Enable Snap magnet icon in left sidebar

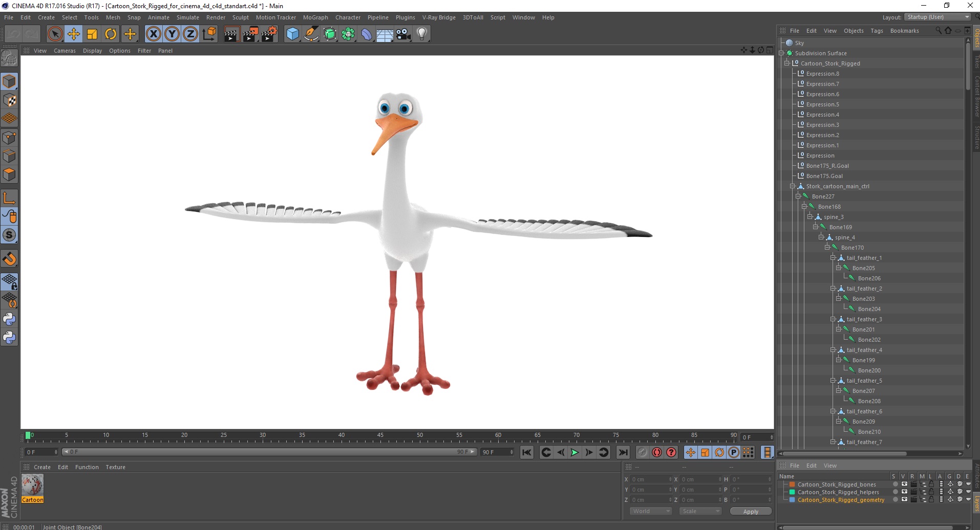(x=9, y=259)
